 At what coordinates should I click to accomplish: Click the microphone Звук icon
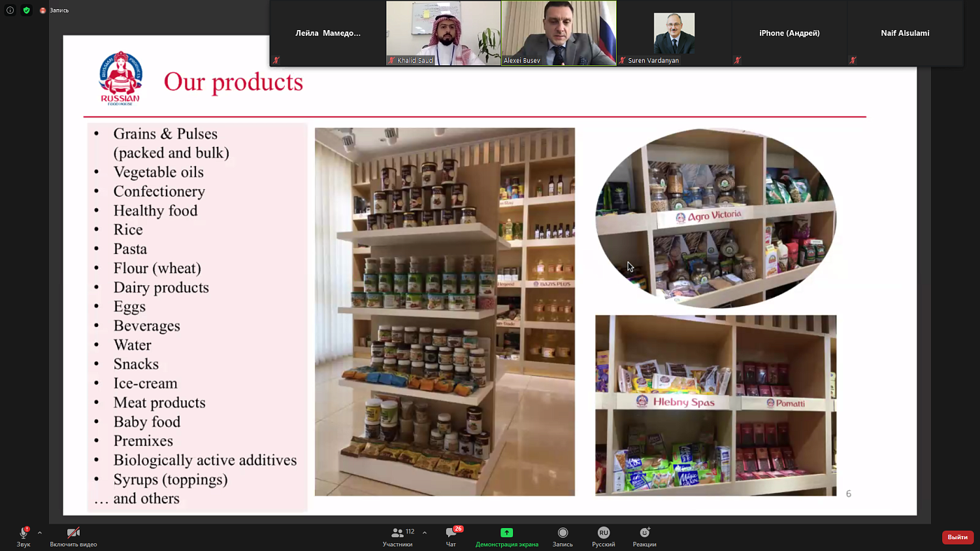click(x=24, y=533)
